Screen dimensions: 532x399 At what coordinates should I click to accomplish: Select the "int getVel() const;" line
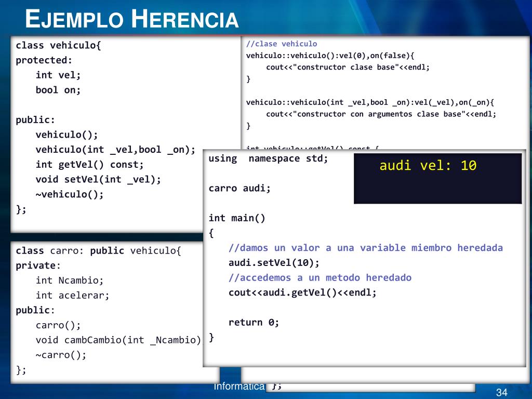click(x=90, y=165)
